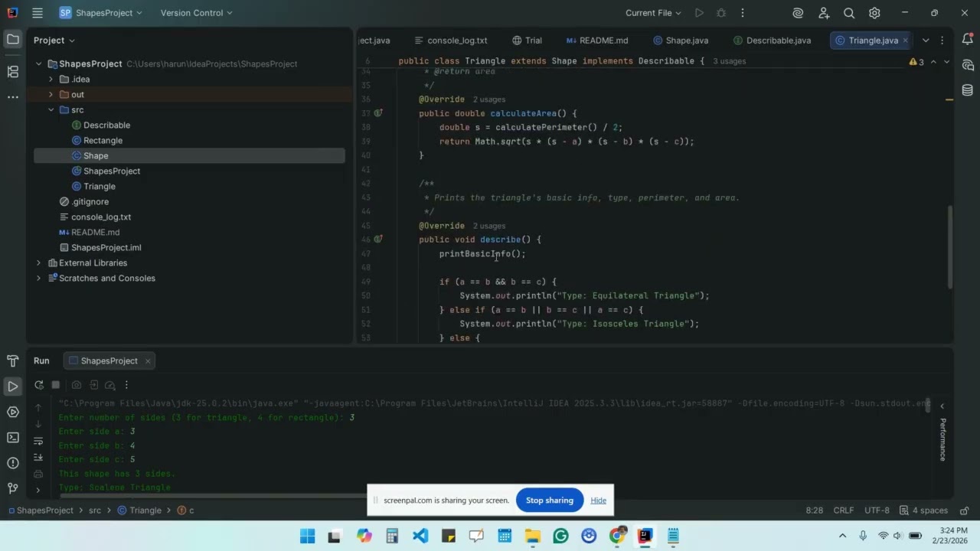Open Current File run configuration dropdown
The width and height of the screenshot is (980, 551).
tap(653, 13)
